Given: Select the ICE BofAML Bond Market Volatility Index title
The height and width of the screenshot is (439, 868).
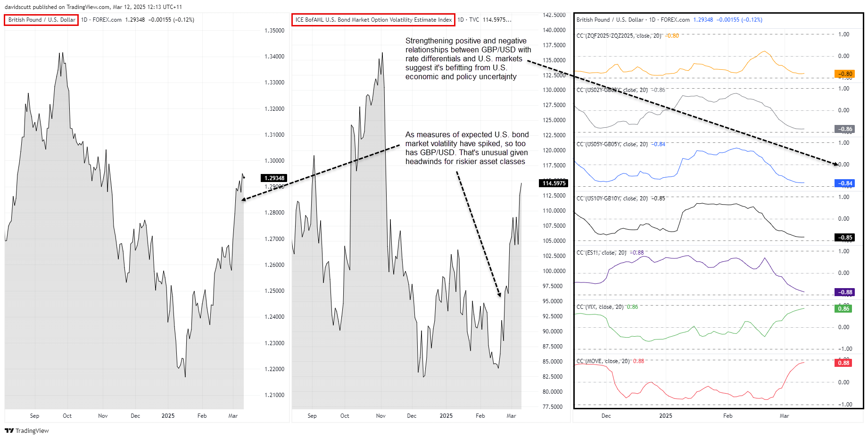Looking at the screenshot, I should 373,20.
